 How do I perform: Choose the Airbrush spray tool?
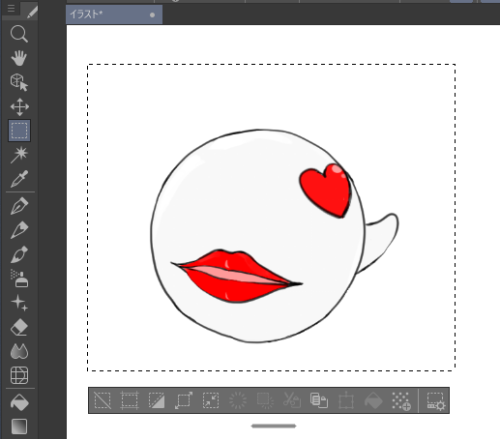[x=19, y=278]
